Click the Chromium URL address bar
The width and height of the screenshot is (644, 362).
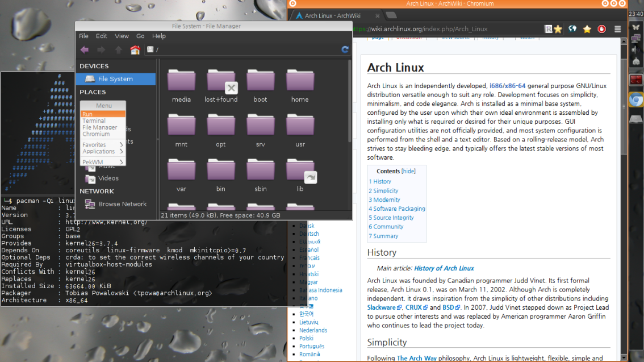click(443, 29)
